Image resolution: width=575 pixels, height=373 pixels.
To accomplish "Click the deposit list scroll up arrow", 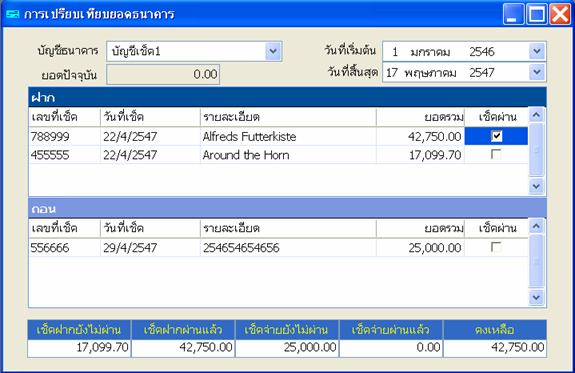I will coord(536,116).
